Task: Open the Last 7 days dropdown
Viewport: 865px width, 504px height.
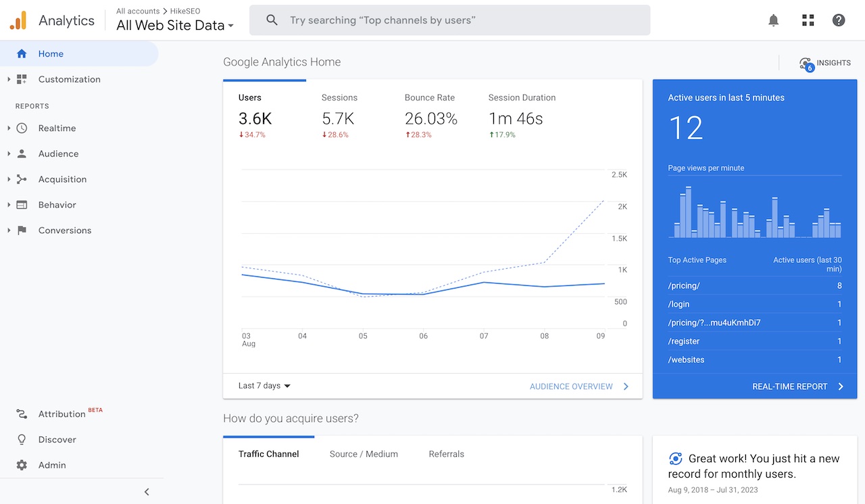Action: (264, 386)
